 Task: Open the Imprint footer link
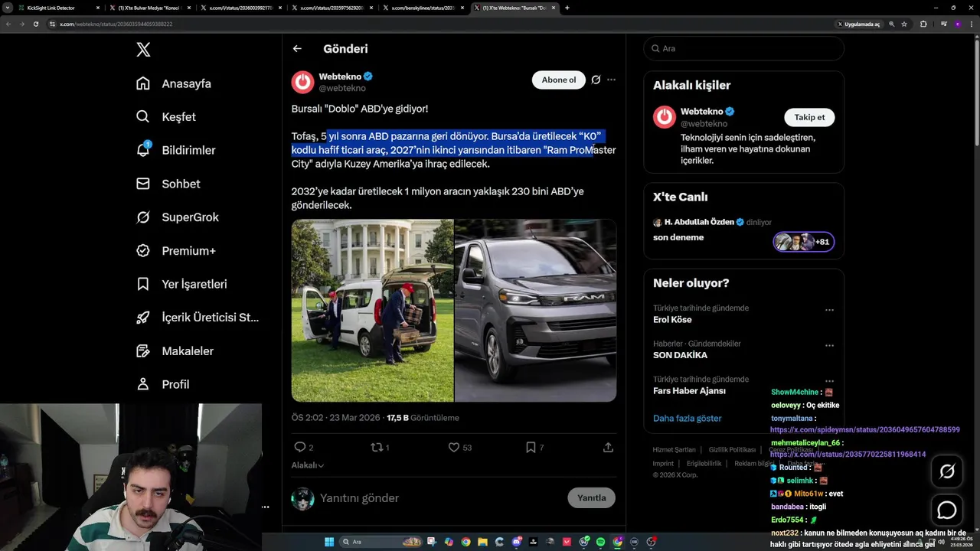pyautogui.click(x=664, y=464)
